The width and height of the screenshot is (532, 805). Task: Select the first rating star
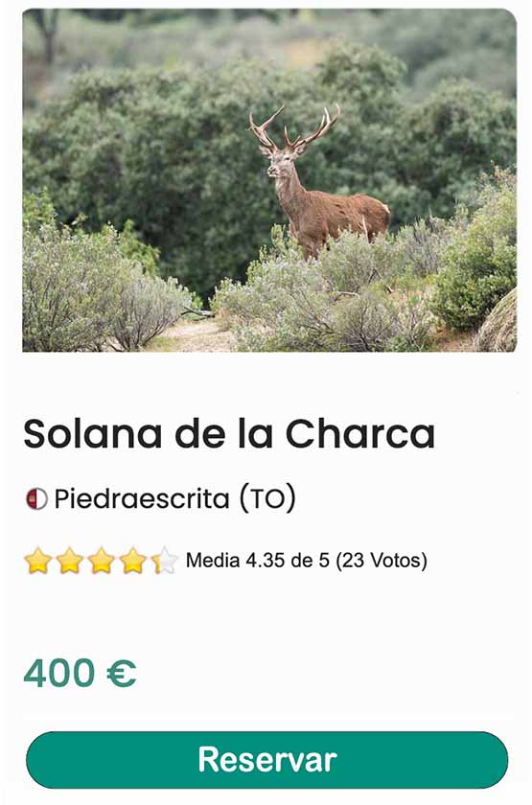click(x=38, y=561)
